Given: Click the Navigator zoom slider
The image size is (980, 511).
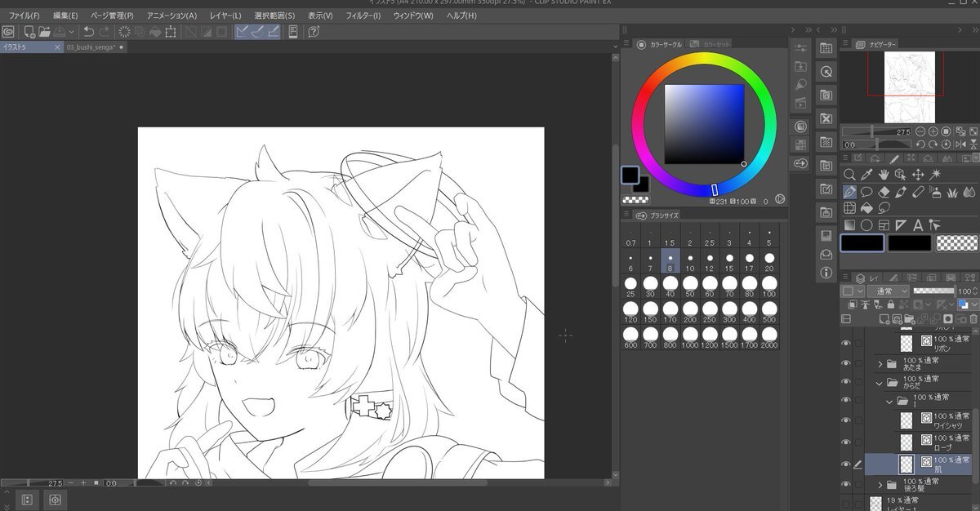Looking at the screenshot, I should point(877,131).
